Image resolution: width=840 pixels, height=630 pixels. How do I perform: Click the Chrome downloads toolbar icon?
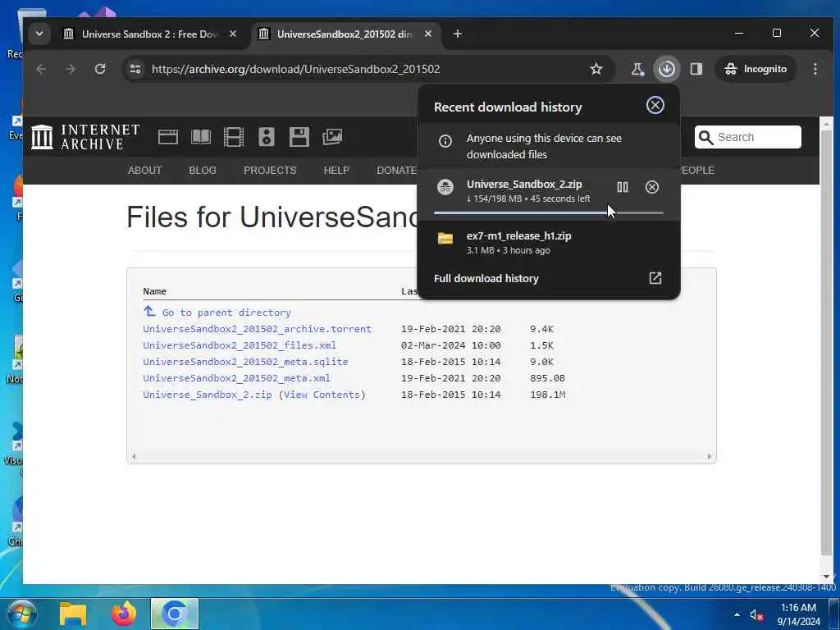coord(666,69)
